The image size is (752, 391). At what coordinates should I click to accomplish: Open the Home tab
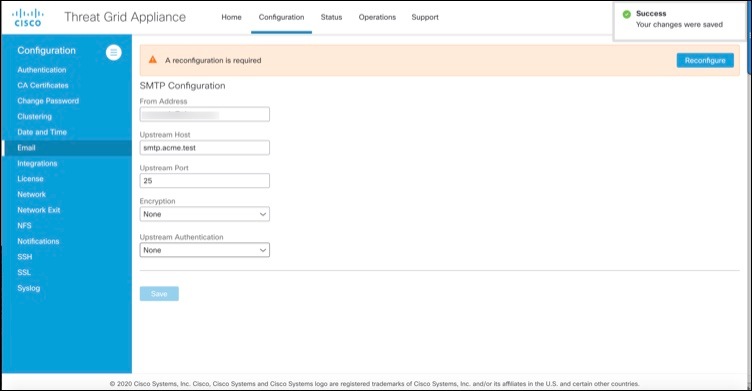(231, 17)
